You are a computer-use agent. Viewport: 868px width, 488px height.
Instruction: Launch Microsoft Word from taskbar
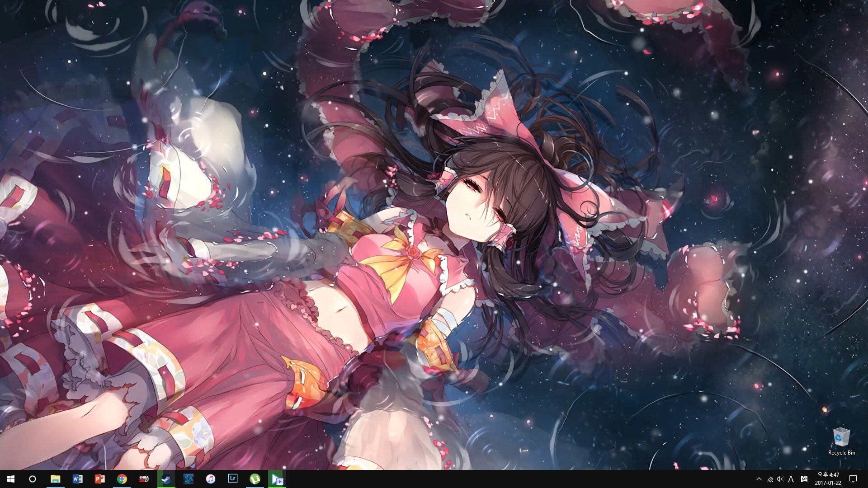coord(77,479)
